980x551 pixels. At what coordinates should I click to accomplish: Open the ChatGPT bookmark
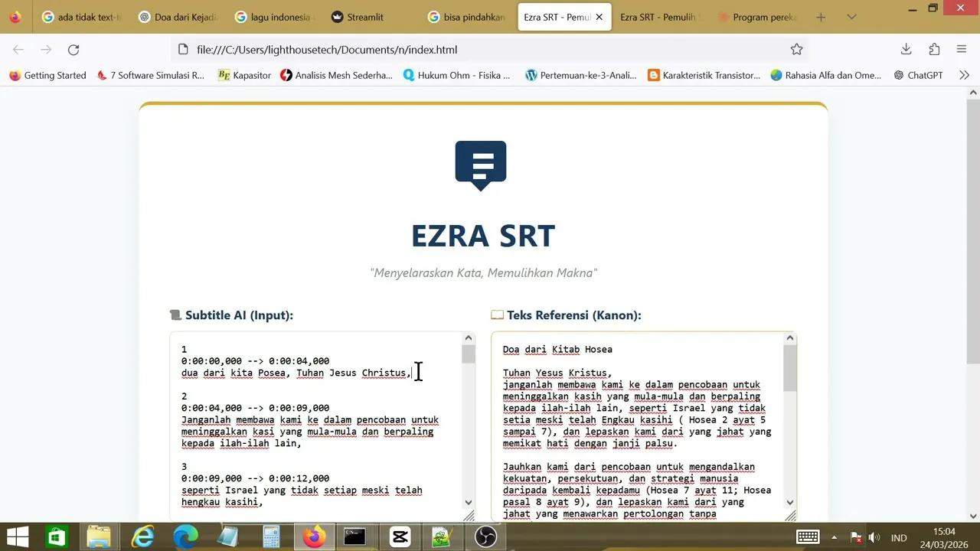pyautogui.click(x=918, y=75)
